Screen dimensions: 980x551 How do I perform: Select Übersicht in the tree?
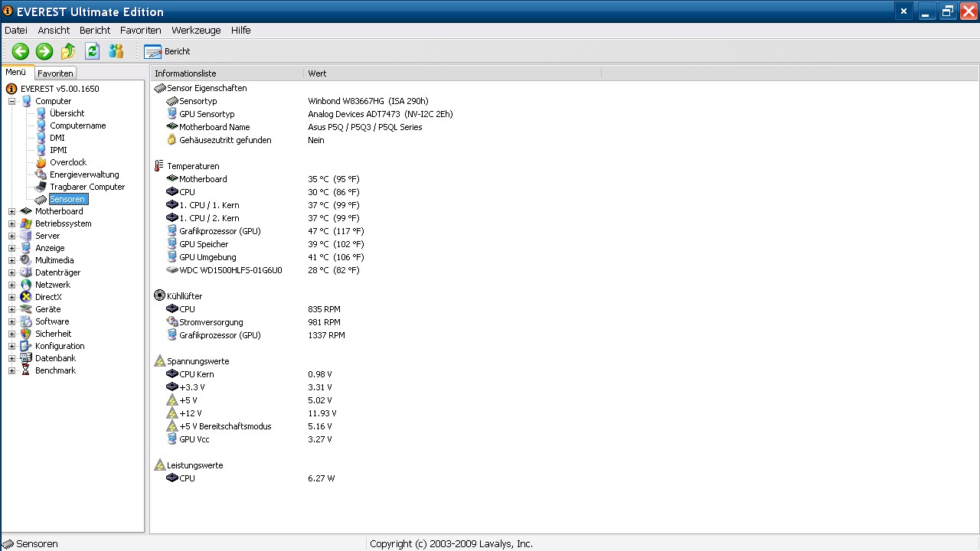(67, 113)
